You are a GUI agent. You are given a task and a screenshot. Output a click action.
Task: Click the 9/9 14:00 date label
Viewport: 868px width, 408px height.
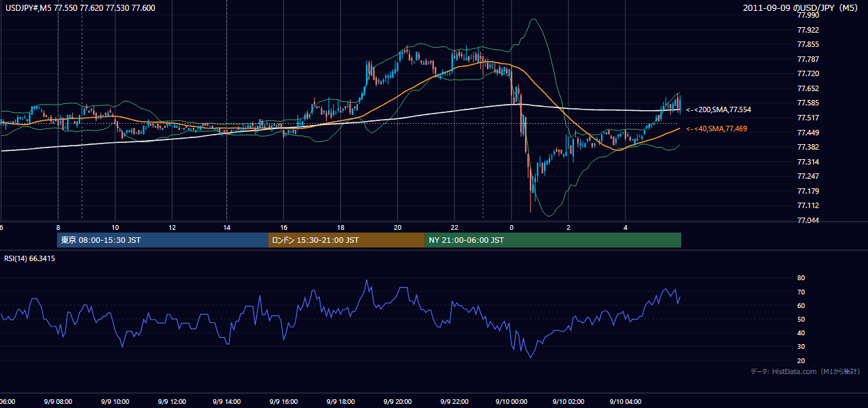coord(228,402)
